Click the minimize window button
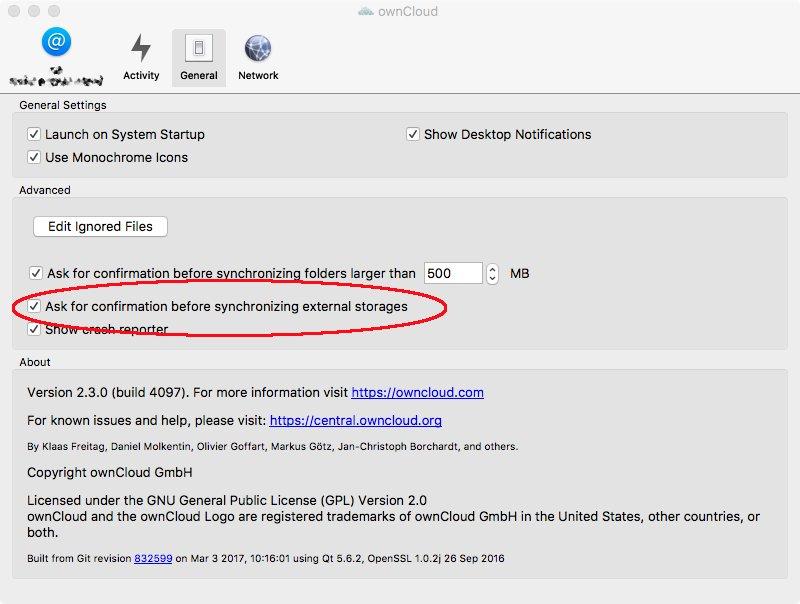This screenshot has height=604, width=800. coord(34,11)
